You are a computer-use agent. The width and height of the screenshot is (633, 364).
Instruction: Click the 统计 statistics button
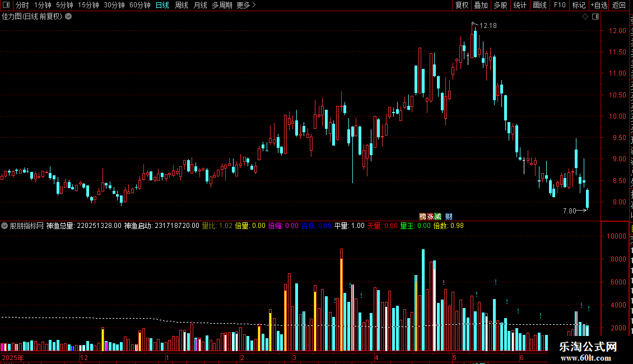pyautogui.click(x=519, y=5)
